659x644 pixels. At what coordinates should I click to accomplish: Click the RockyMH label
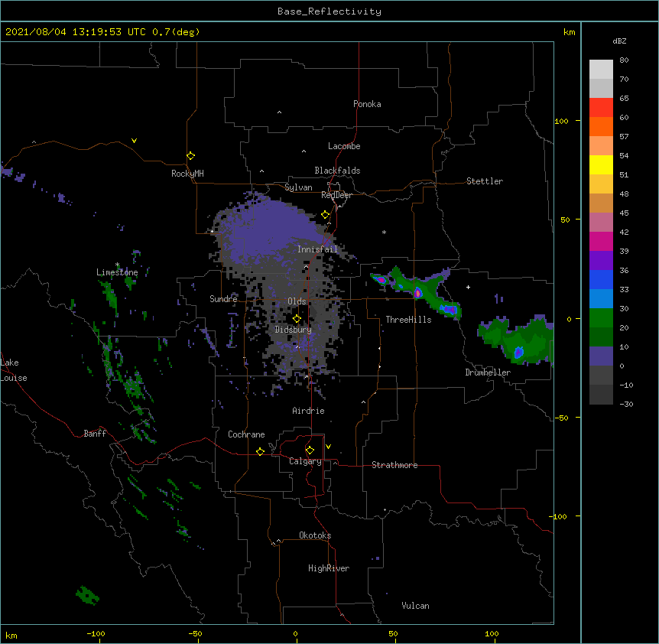[x=187, y=174]
